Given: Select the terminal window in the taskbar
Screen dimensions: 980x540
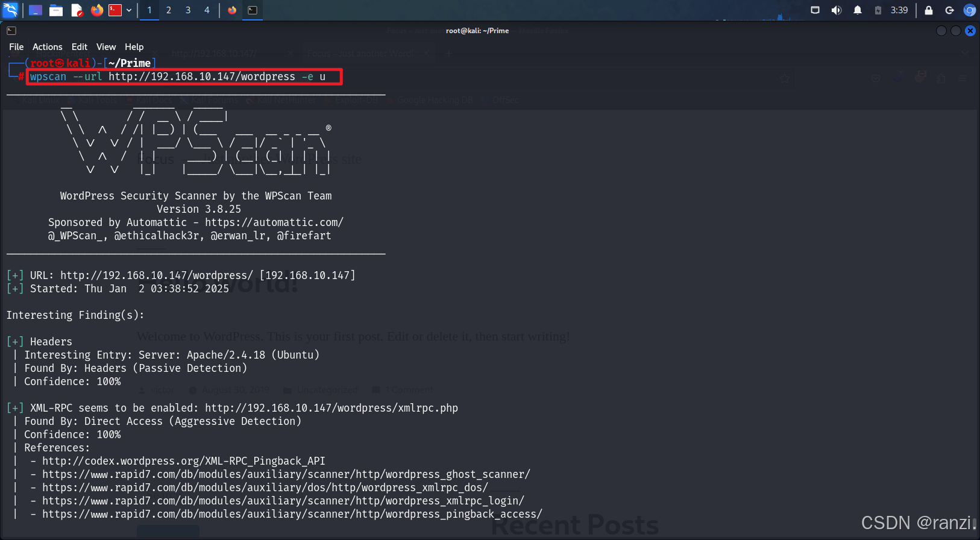Looking at the screenshot, I should click(x=253, y=10).
